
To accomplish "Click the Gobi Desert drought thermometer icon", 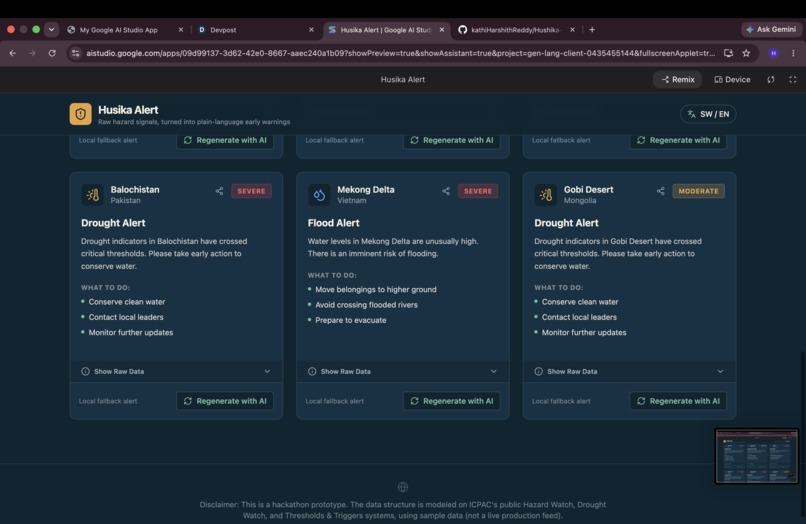I will (x=545, y=195).
